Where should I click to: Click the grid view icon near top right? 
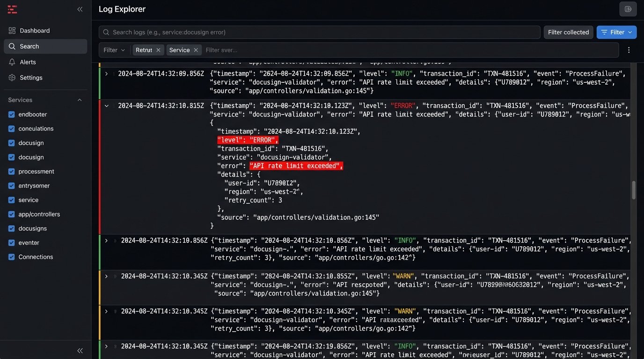coord(628,9)
